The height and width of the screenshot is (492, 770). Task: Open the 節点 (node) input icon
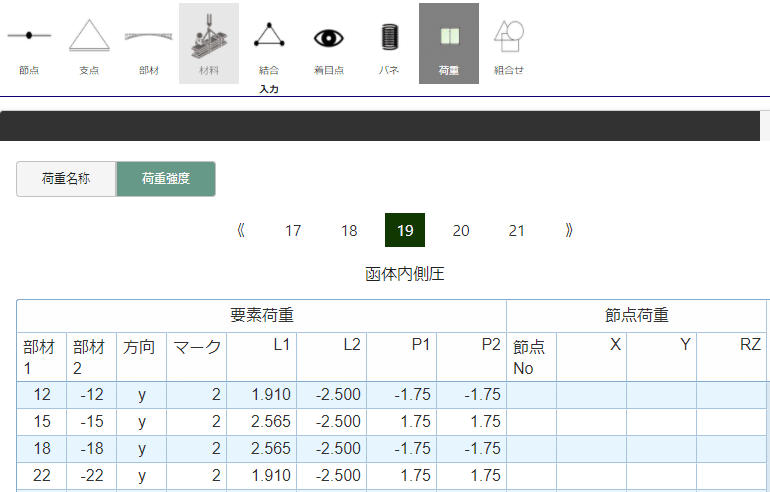coord(29,44)
